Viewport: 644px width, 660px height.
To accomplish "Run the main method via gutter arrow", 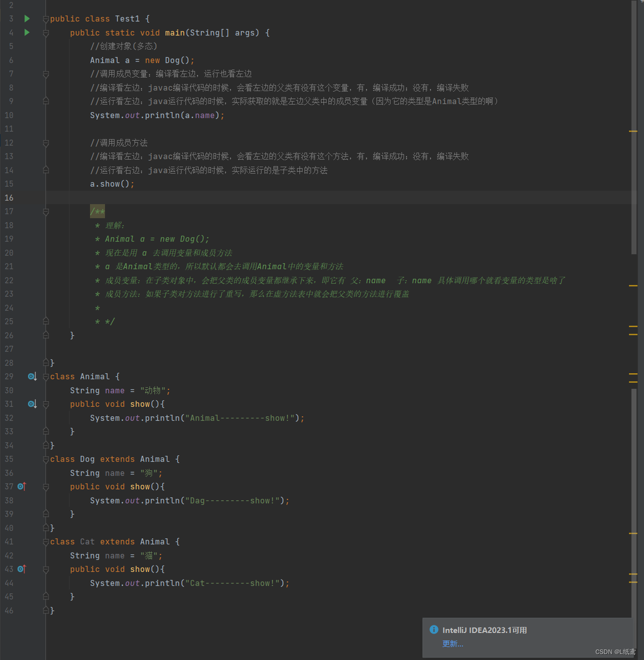I will coord(27,33).
